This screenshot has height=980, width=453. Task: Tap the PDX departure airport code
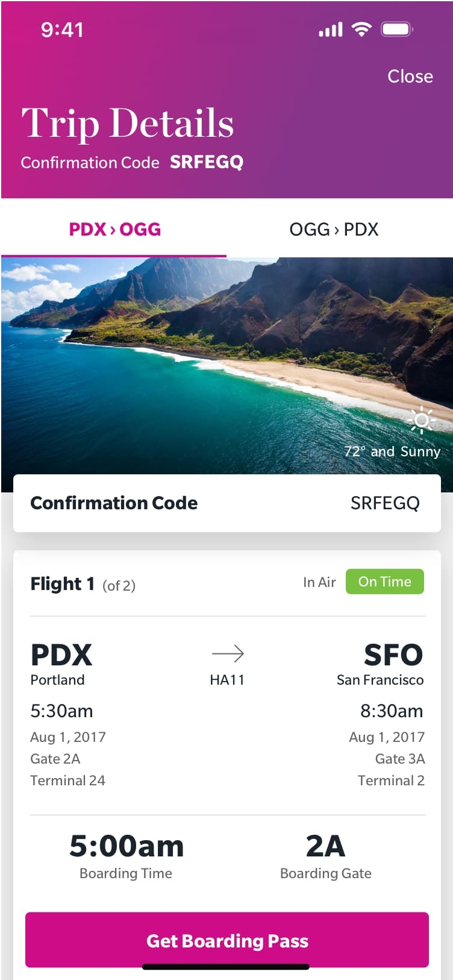(x=61, y=655)
